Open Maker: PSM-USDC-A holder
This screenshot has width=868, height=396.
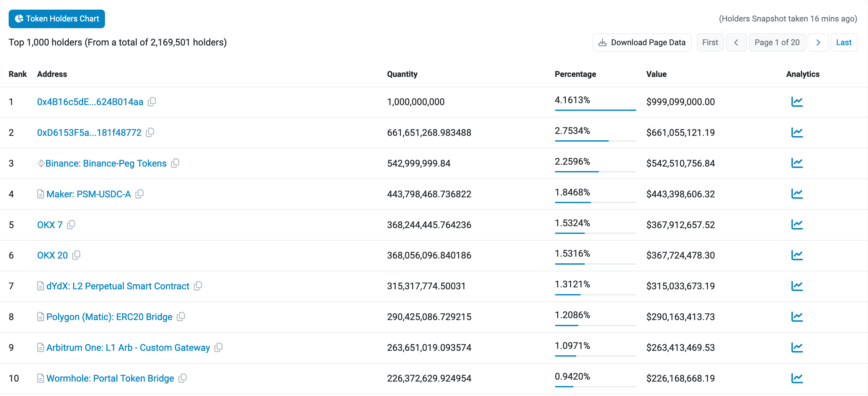(89, 194)
